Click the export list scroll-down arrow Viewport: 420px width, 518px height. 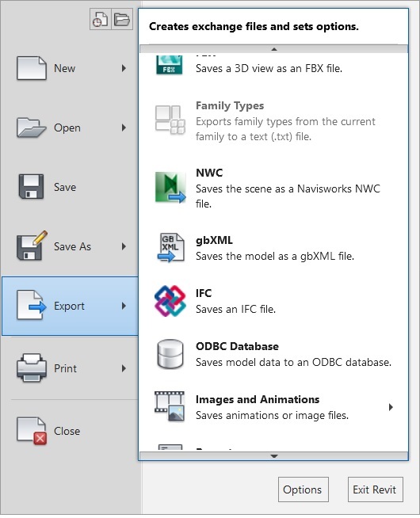coord(273,456)
